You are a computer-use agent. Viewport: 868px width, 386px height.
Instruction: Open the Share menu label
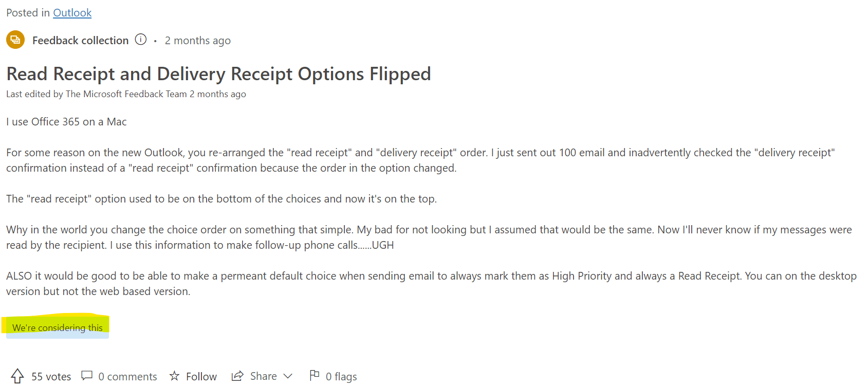coord(264,376)
